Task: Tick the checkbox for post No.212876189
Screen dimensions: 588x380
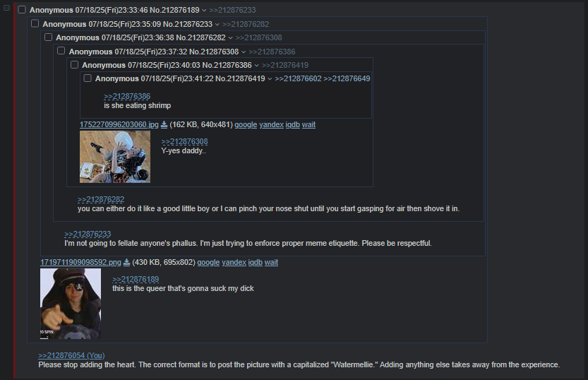Action: (x=22, y=10)
